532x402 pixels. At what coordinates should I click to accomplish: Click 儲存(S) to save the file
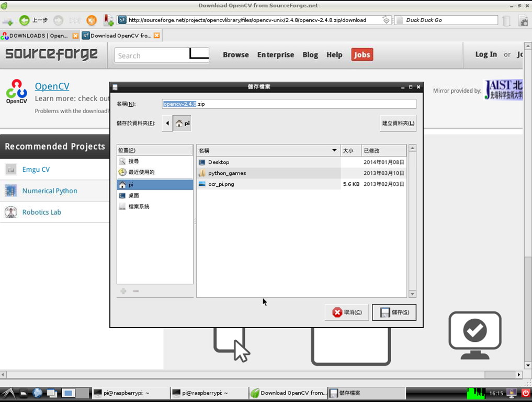(394, 312)
